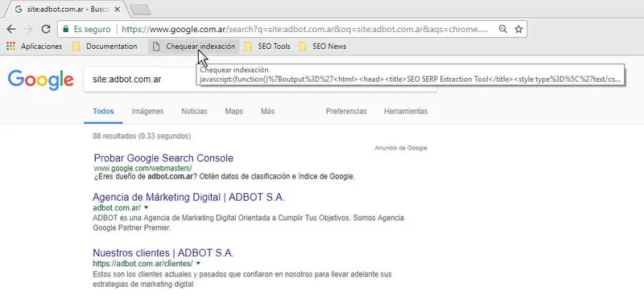The width and height of the screenshot is (644, 299).
Task: Open Agencia de Márketing Digital | ADBOT result
Action: tap(188, 197)
